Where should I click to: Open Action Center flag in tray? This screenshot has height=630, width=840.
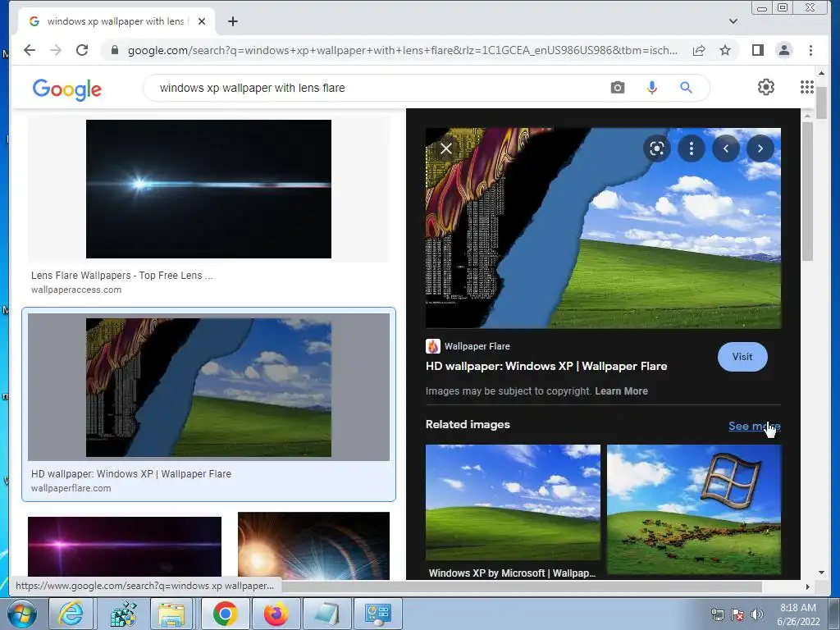(737, 614)
